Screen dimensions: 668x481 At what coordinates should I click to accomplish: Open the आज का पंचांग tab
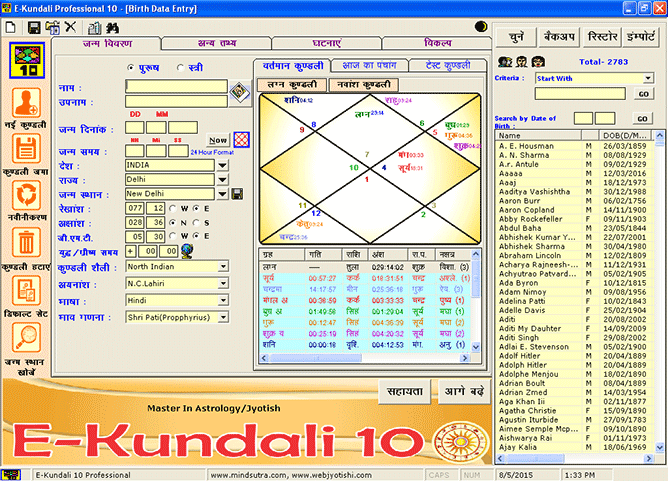click(x=369, y=66)
